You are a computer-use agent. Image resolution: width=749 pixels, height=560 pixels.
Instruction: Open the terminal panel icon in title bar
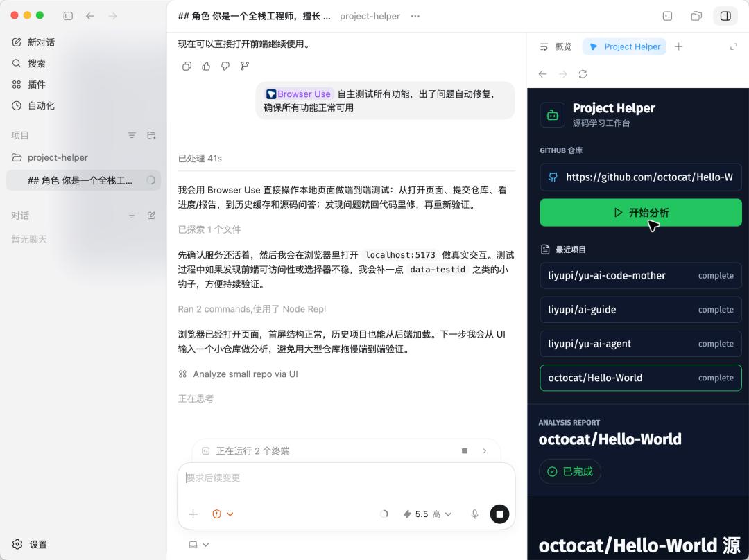click(667, 16)
